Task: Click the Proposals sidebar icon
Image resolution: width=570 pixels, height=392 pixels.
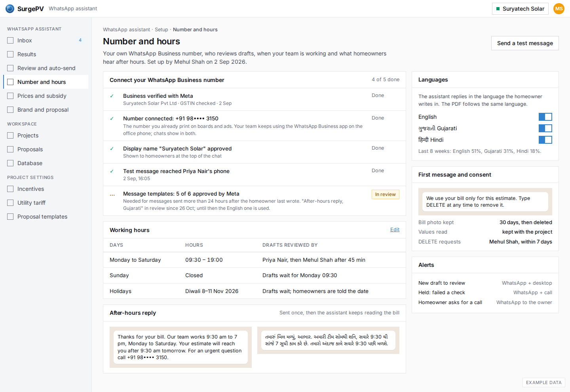Action: (x=10, y=149)
